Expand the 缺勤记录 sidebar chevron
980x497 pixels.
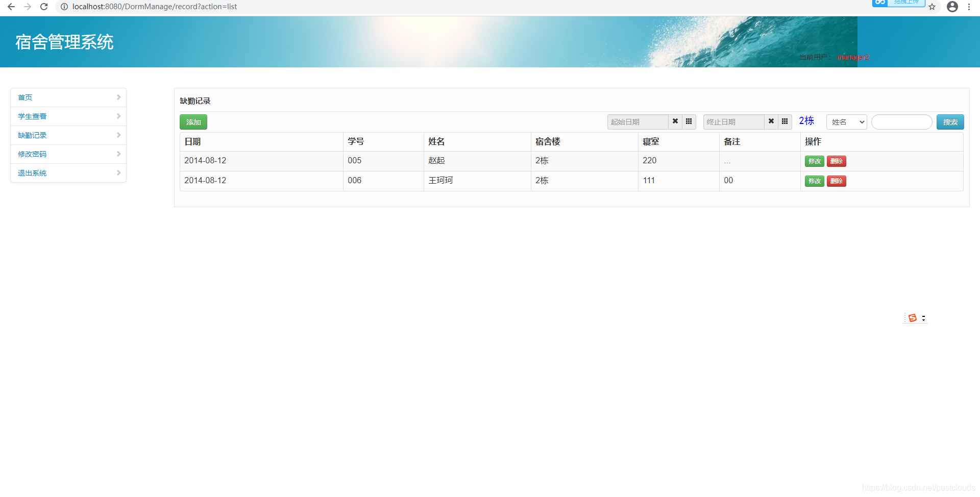118,135
